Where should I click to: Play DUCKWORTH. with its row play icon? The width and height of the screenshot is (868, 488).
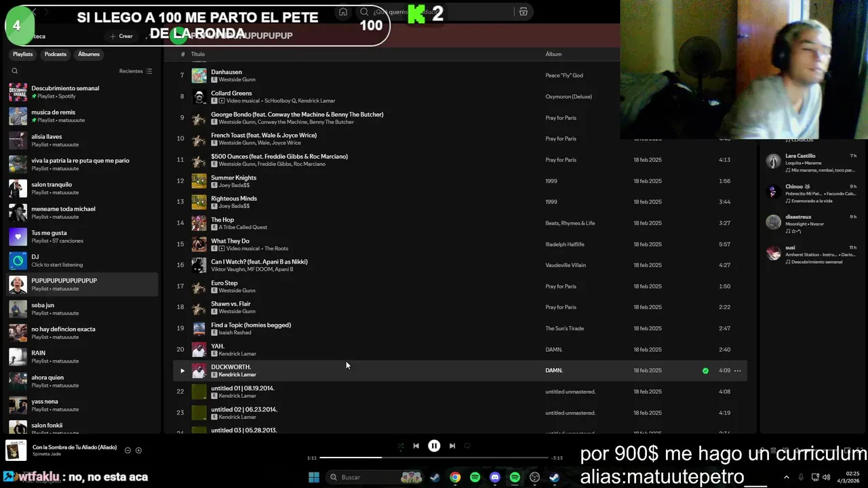point(182,371)
